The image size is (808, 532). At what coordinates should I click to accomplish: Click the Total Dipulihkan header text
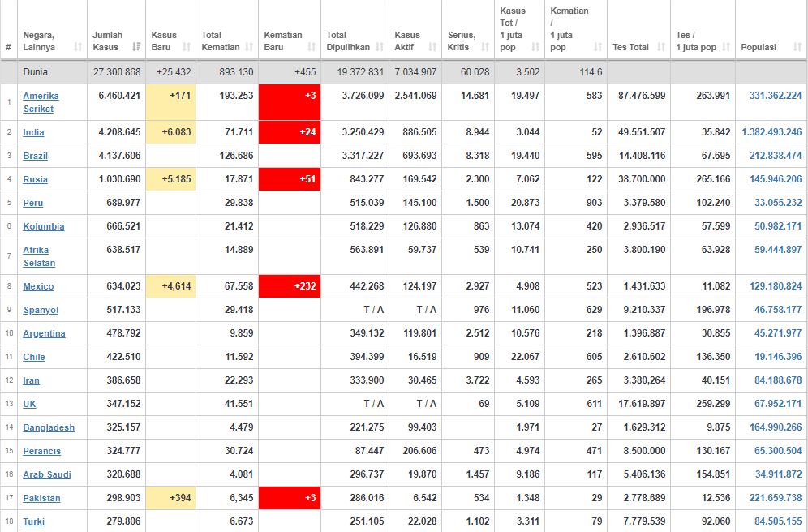348,41
